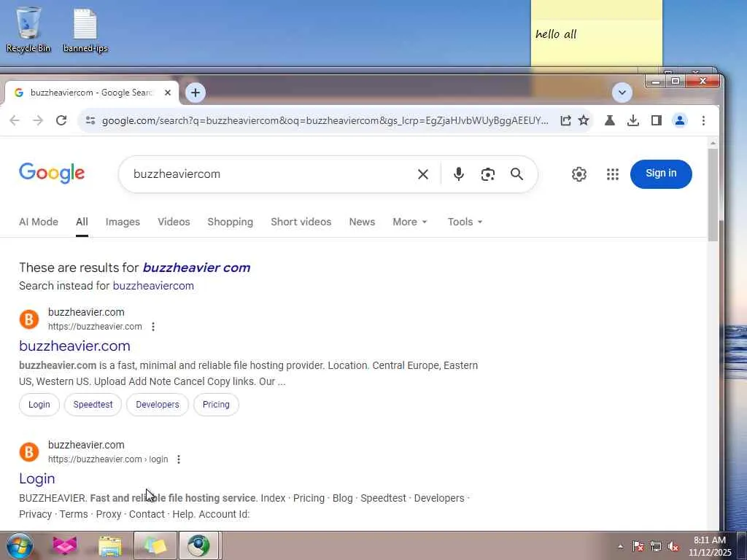Click the muted volume tray icon

673,546
